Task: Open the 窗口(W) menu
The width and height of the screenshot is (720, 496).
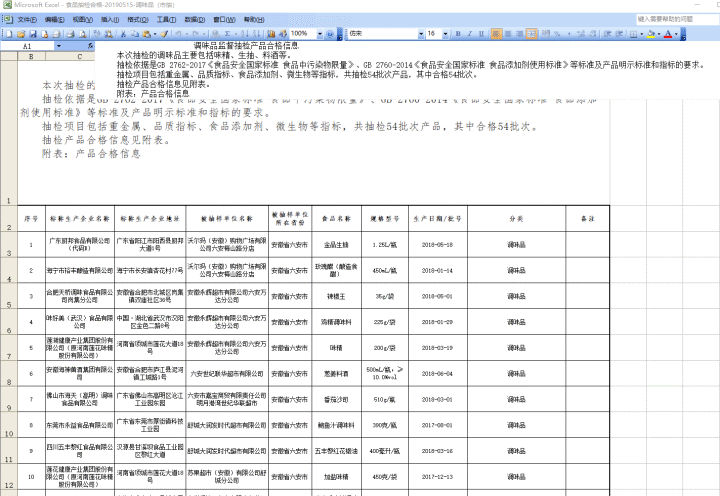Action: pyautogui.click(x=224, y=19)
